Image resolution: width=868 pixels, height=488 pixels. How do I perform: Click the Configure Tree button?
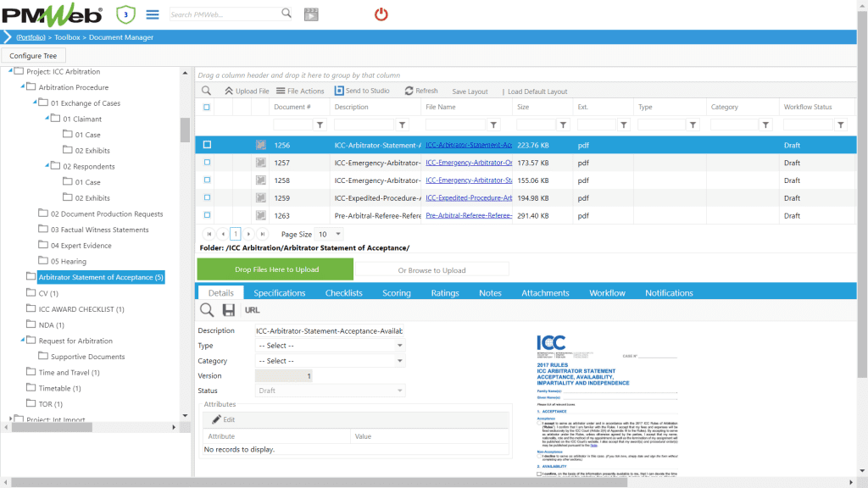click(x=33, y=55)
